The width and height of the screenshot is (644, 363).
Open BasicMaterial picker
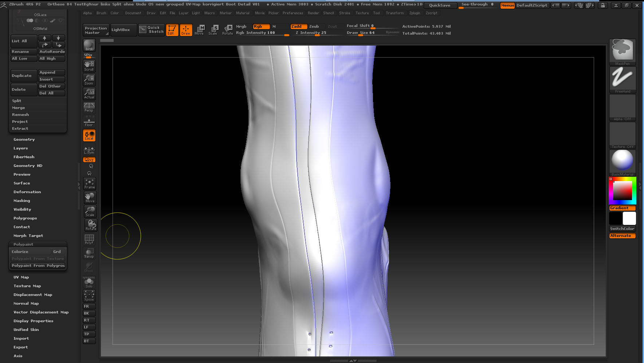[623, 163]
